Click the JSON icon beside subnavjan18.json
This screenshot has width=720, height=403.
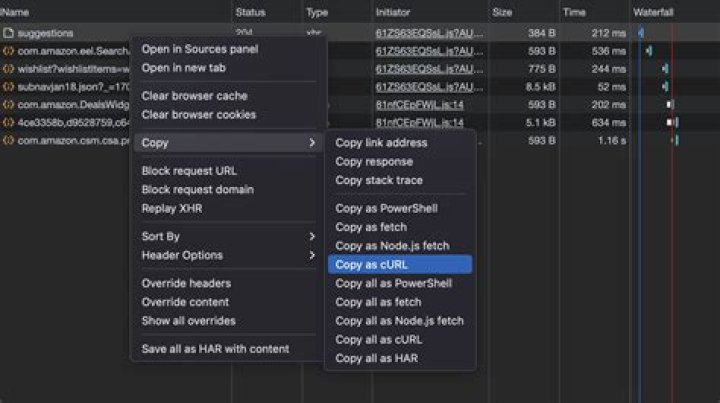pos(8,87)
